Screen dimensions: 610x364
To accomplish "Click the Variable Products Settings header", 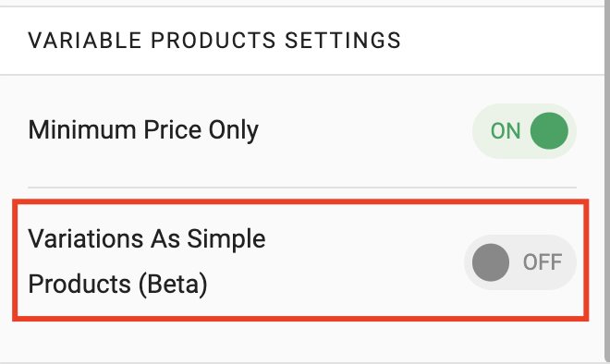I will (x=214, y=41).
